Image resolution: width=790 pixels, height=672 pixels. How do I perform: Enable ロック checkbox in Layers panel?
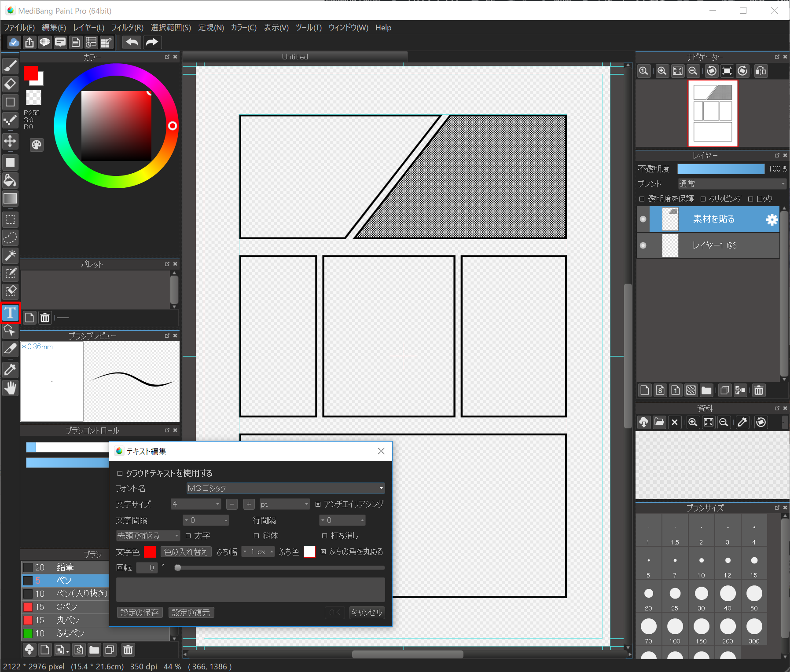[x=750, y=199]
